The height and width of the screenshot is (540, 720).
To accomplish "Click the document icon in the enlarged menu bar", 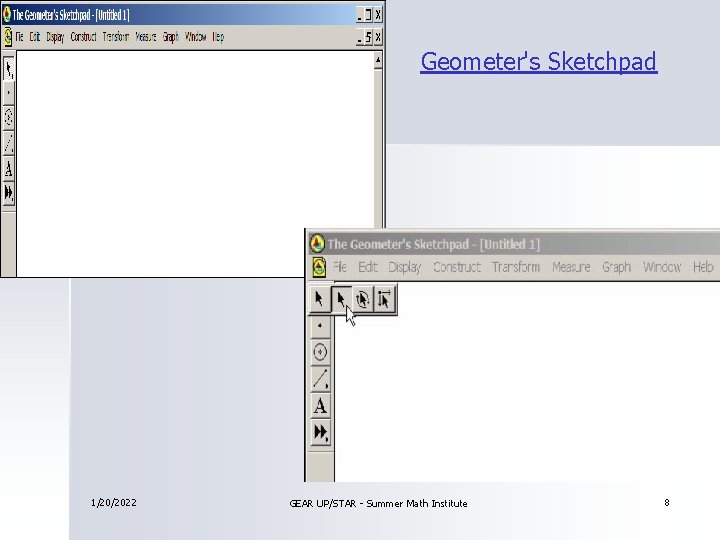I will [x=319, y=267].
